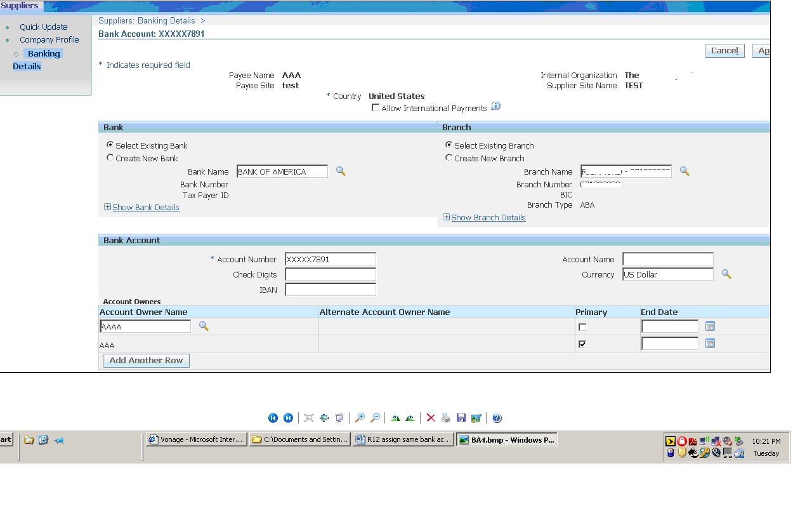Select the Create New Bank radio button
812x508 pixels.
pos(110,157)
